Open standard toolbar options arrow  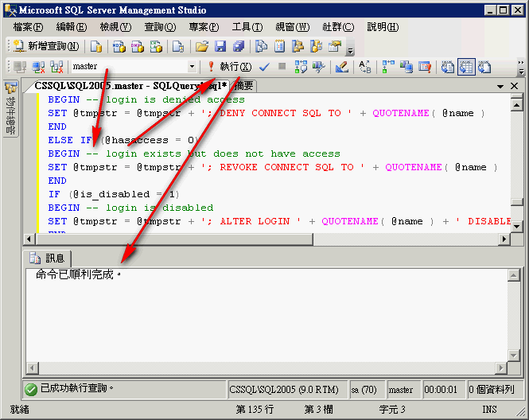[x=351, y=51]
